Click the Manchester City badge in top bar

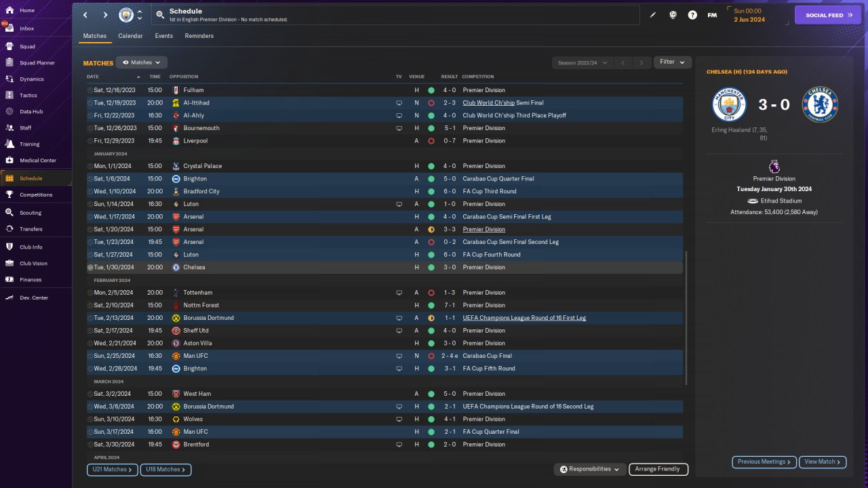[x=126, y=15]
